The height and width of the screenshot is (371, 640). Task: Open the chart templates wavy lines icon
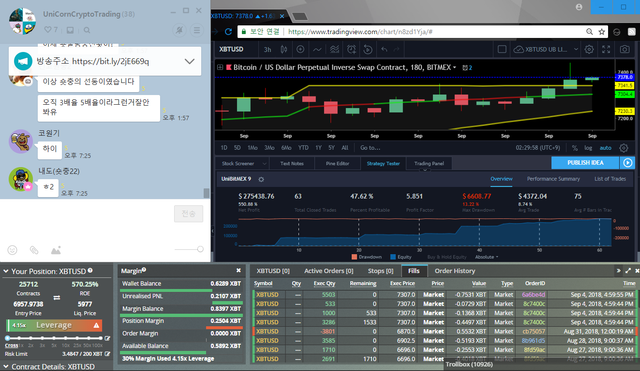[334, 49]
